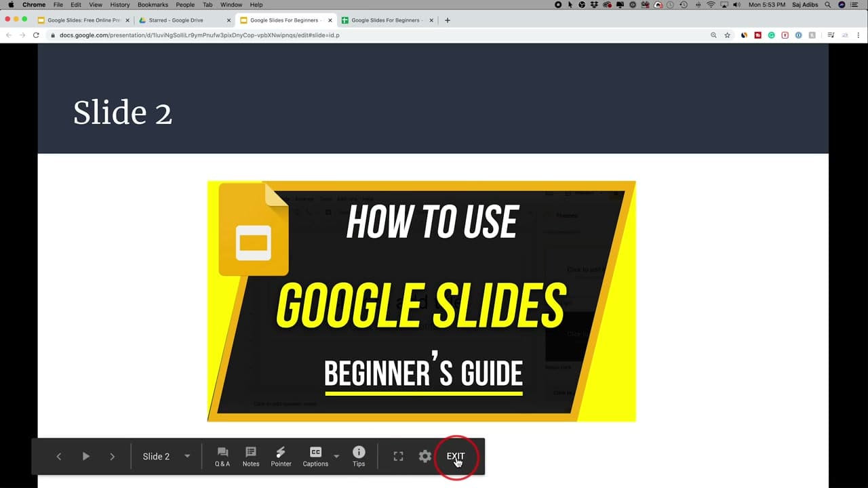Open the Slide 2 slide selector dropdown
This screenshot has height=488, width=868.
click(167, 457)
